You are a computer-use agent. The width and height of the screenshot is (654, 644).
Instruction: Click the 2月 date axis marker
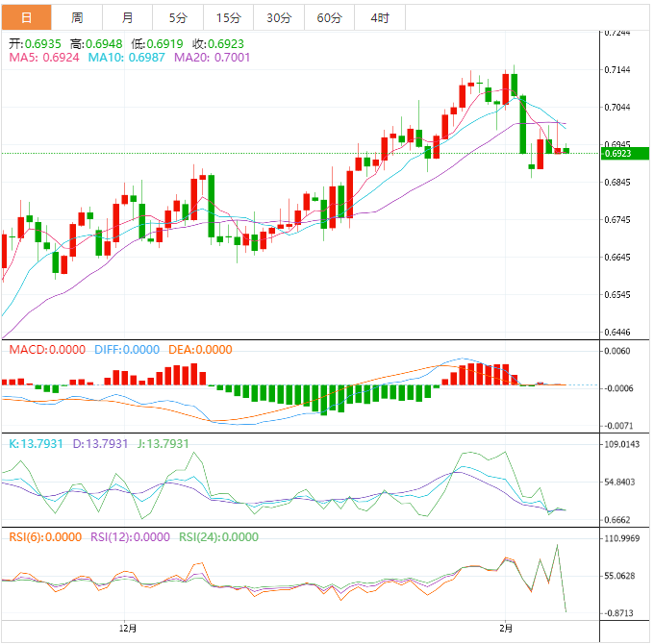pos(509,629)
